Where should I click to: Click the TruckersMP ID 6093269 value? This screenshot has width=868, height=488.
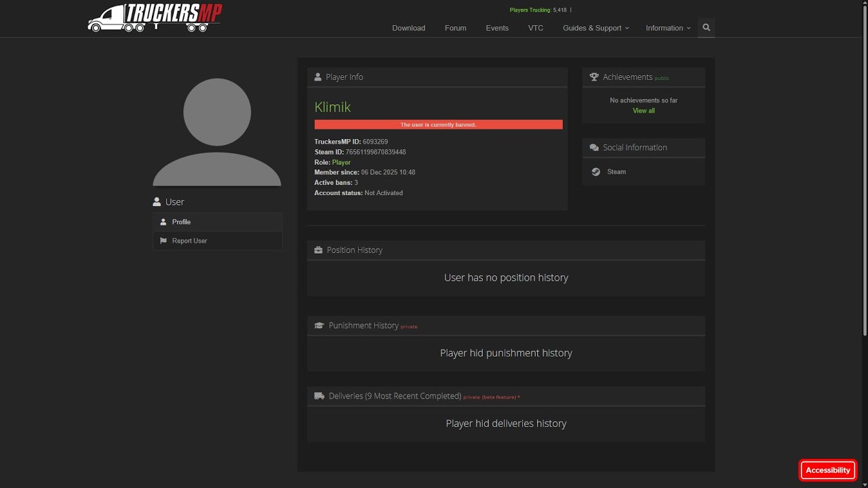(x=375, y=142)
